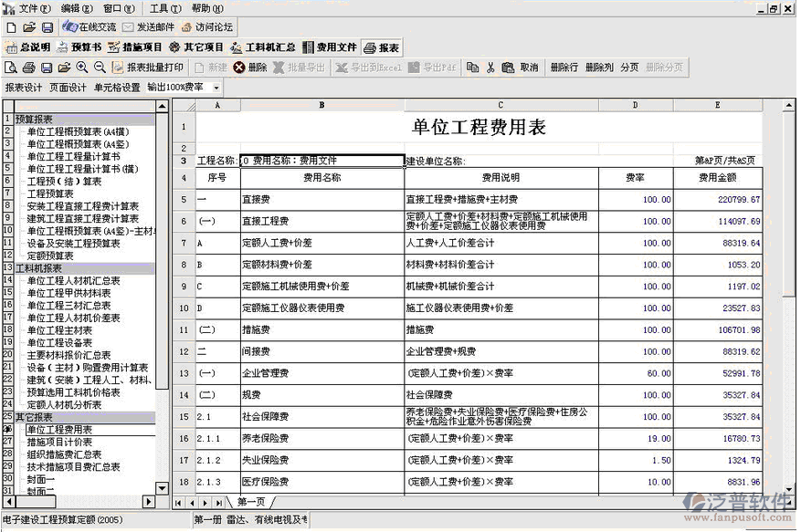Click the 页面设计 button

click(x=68, y=89)
